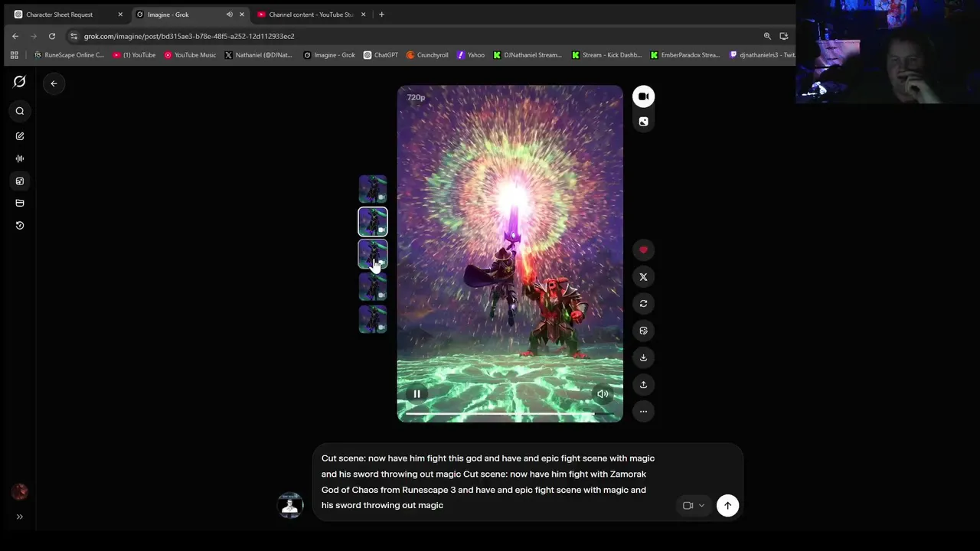Select the first video variation thumbnail
The height and width of the screenshot is (551, 980).
(373, 189)
